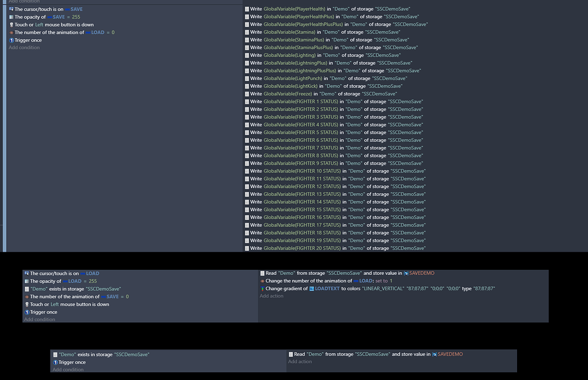Click the storage icon beside Write GlobalVariable(FIGHTER 20 STATUS)
The height and width of the screenshot is (380, 588).
point(247,248)
